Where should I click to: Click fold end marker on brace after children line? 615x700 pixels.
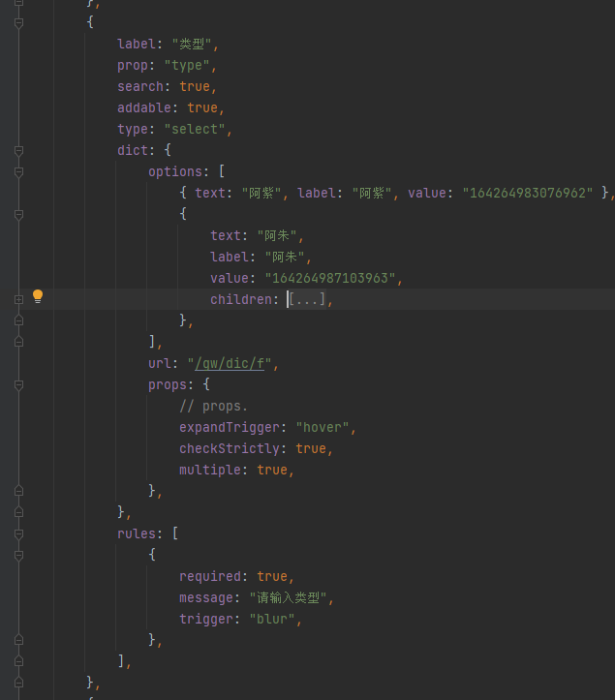(18, 320)
